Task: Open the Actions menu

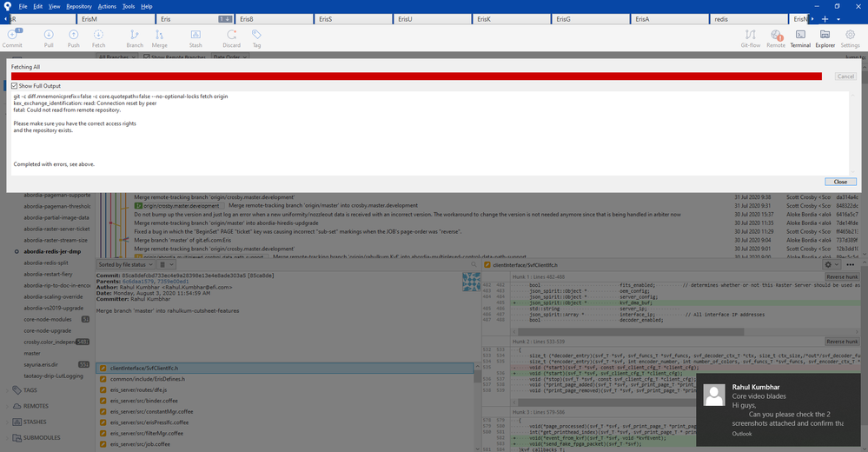Action: pyautogui.click(x=107, y=7)
